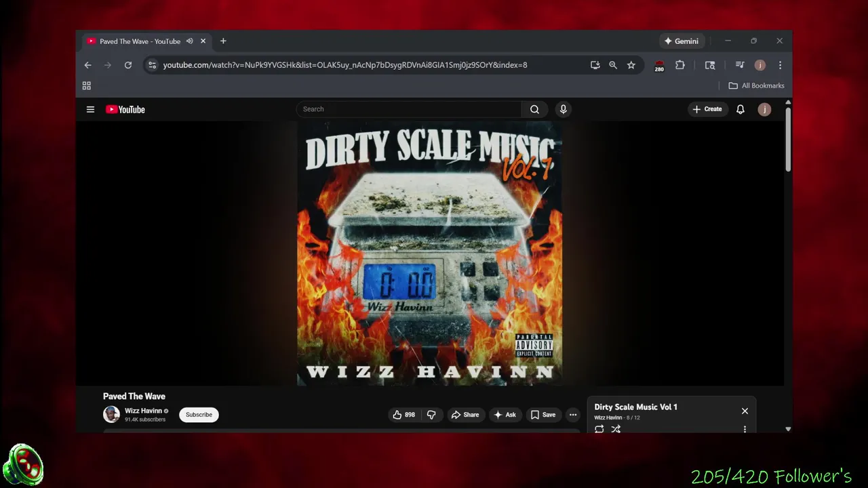The width and height of the screenshot is (868, 488).
Task: Close the Dirty Scale Music playlist panel
Action: pyautogui.click(x=745, y=411)
